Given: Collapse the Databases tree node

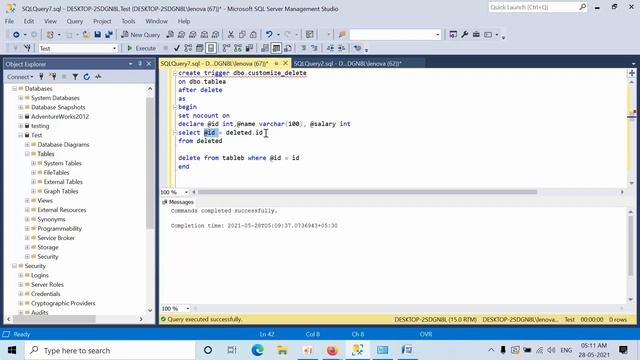Looking at the screenshot, I should [x=14, y=89].
